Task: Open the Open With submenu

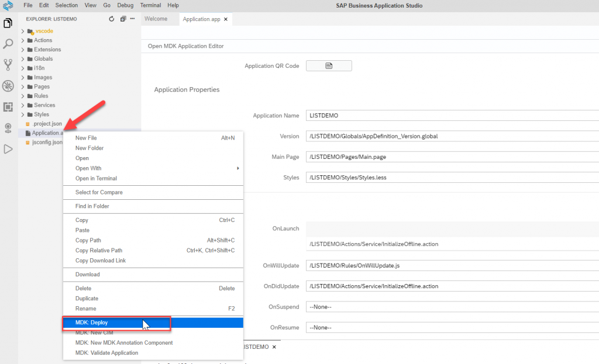Action: point(153,168)
